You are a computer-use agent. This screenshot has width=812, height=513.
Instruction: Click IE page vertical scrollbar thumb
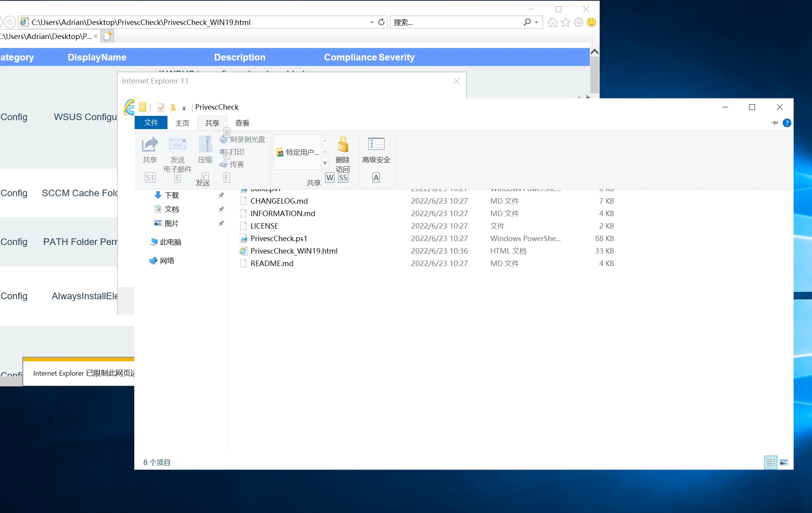coord(594,74)
